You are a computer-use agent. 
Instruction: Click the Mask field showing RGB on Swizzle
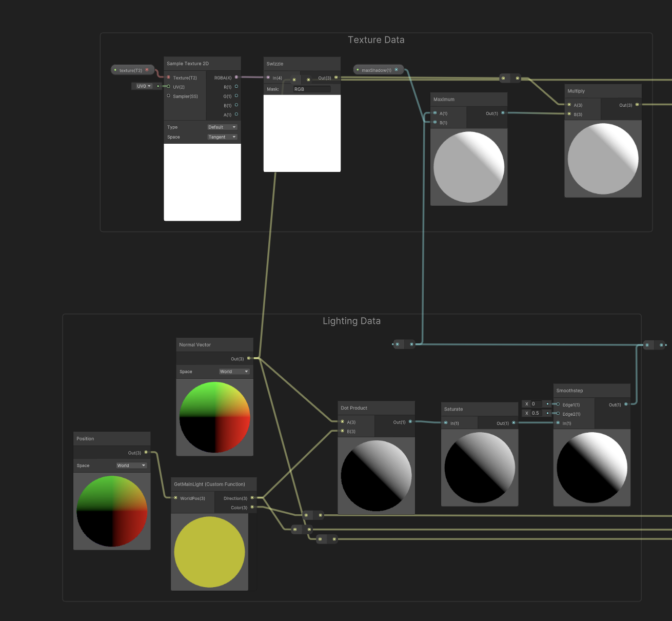pyautogui.click(x=311, y=89)
